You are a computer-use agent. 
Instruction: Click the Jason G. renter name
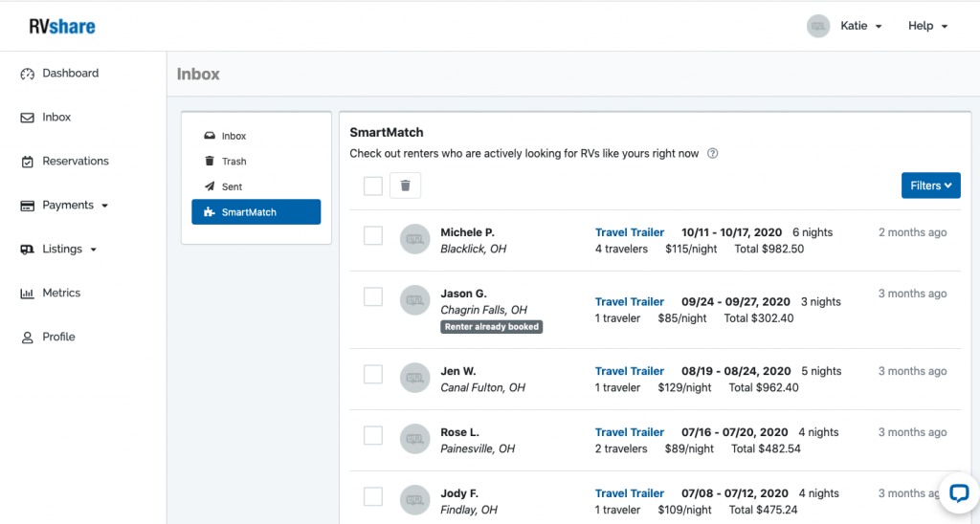click(x=464, y=294)
